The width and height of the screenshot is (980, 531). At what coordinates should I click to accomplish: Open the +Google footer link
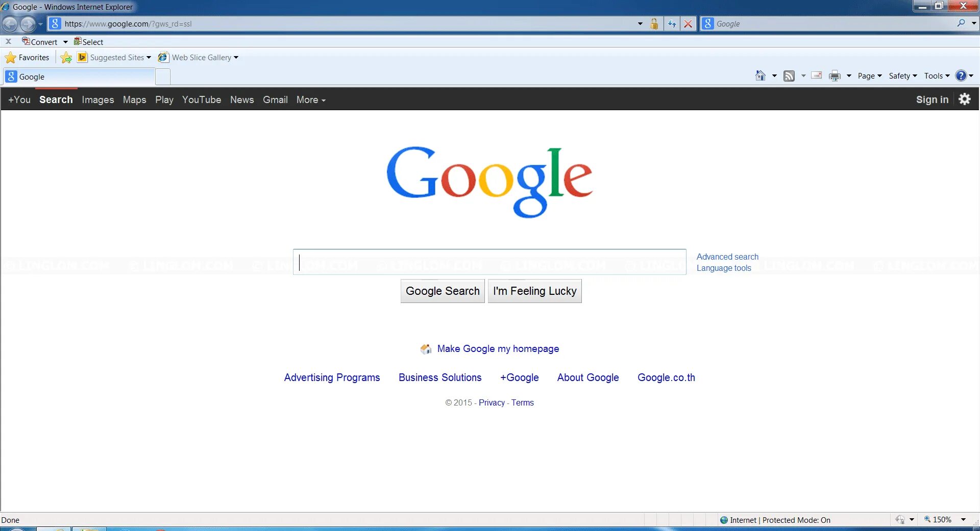519,377
